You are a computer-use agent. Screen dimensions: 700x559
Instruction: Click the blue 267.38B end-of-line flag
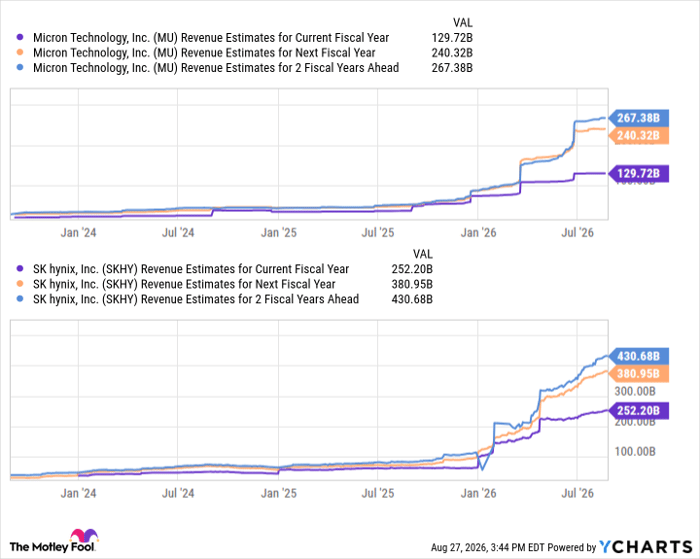tap(639, 118)
